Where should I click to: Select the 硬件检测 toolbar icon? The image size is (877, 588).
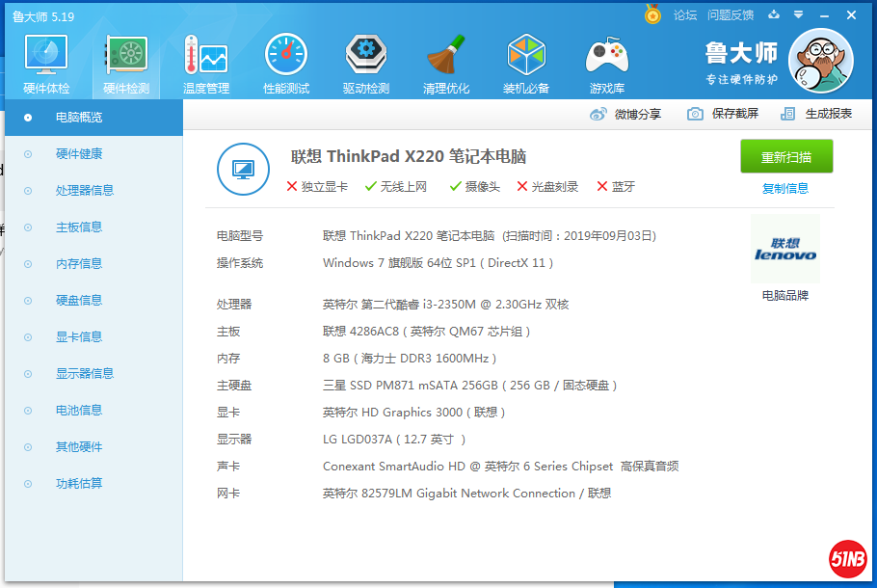126,61
